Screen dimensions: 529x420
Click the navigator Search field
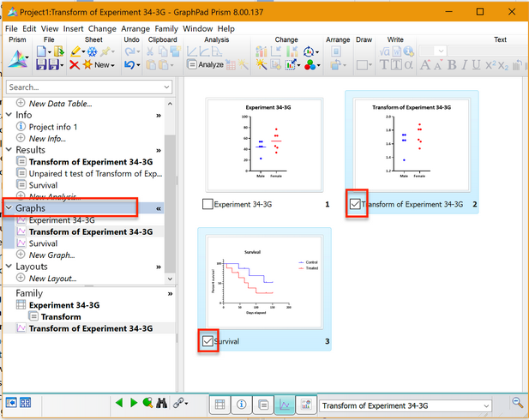tap(84, 87)
